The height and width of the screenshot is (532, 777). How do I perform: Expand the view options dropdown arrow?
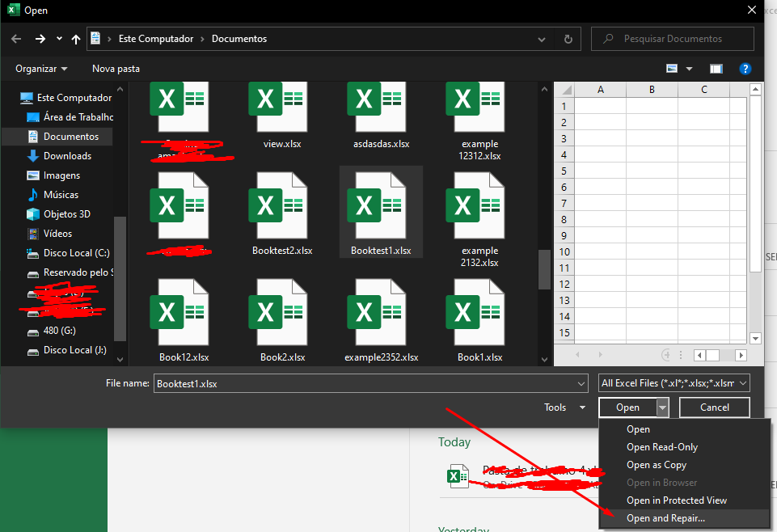[x=690, y=69]
